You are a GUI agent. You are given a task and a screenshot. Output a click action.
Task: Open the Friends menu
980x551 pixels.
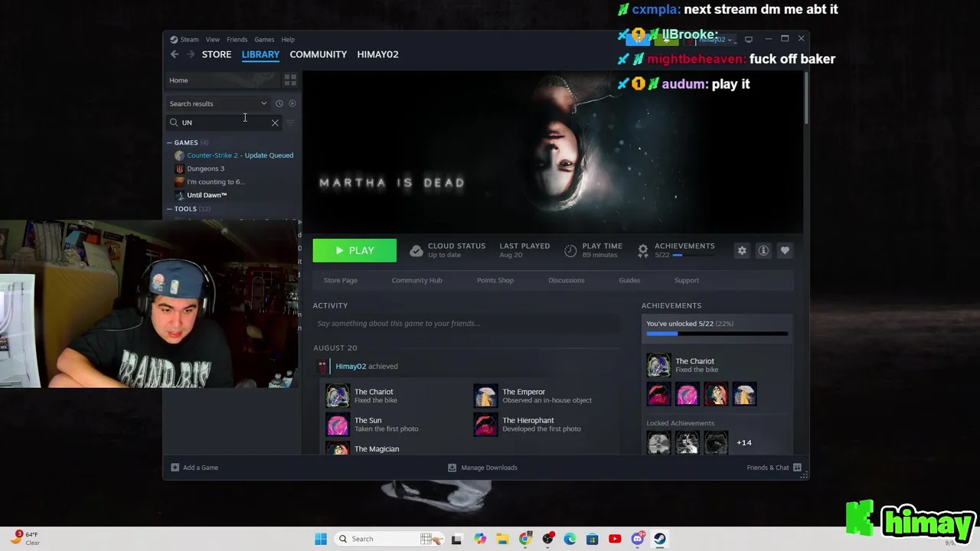(x=237, y=40)
